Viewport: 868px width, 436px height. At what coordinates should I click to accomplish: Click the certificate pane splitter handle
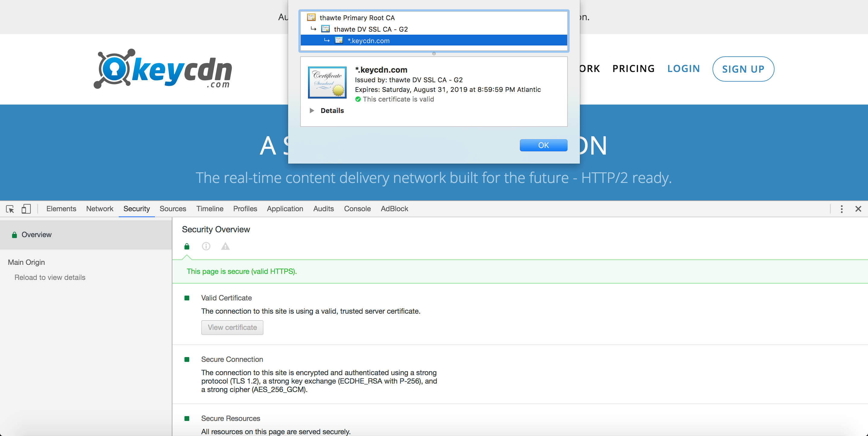click(x=434, y=54)
